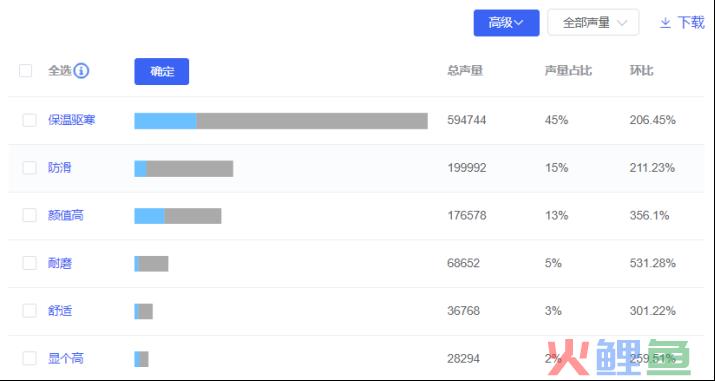The height and width of the screenshot is (381, 715).
Task: Open the 保温驱寒 keyword link
Action: pos(72,120)
